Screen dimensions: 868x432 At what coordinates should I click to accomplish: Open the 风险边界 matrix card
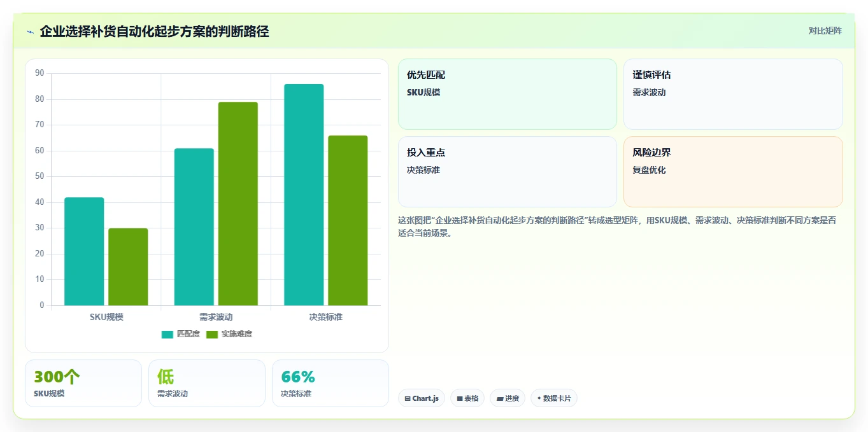(x=733, y=172)
